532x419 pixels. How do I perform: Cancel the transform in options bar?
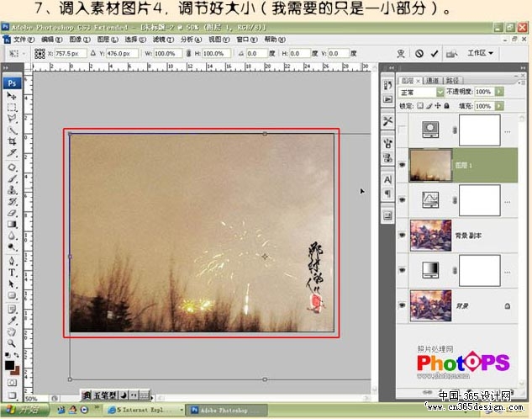pyautogui.click(x=419, y=53)
